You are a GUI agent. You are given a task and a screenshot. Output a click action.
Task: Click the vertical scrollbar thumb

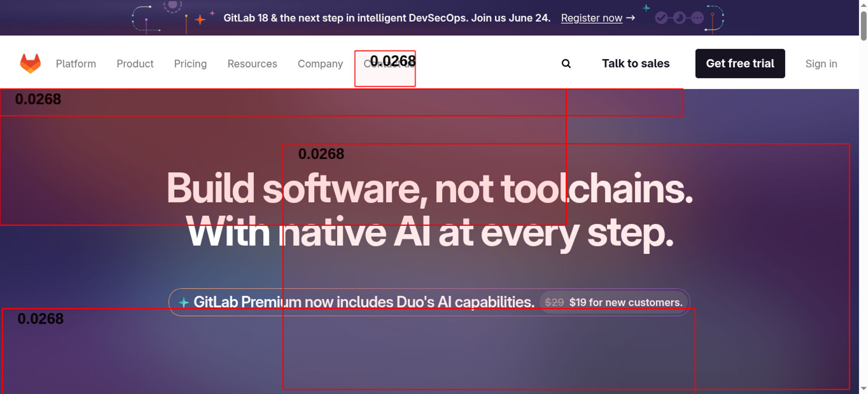coord(864,26)
